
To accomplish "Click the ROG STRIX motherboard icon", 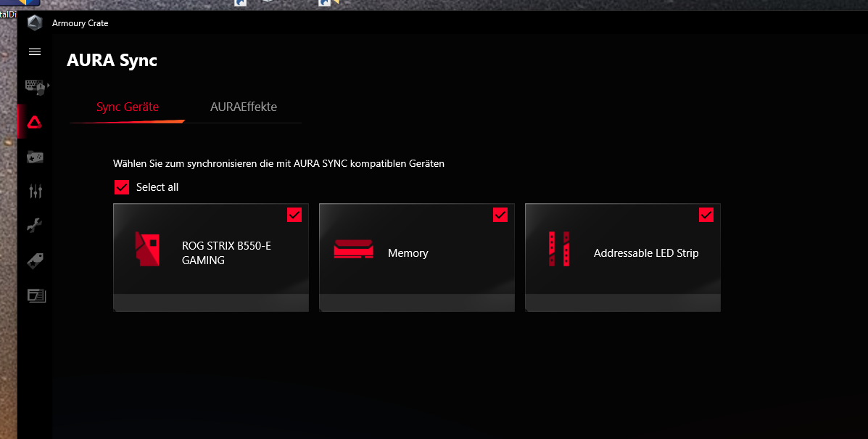I will [147, 249].
